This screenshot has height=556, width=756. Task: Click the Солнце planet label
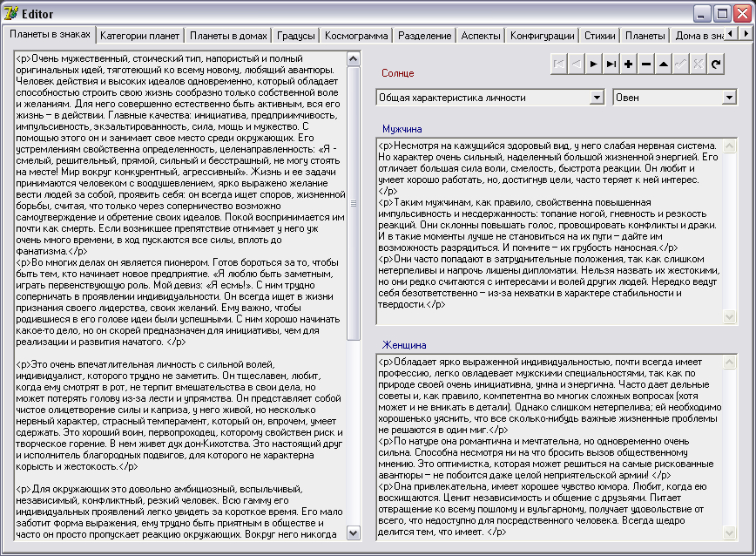click(x=398, y=73)
